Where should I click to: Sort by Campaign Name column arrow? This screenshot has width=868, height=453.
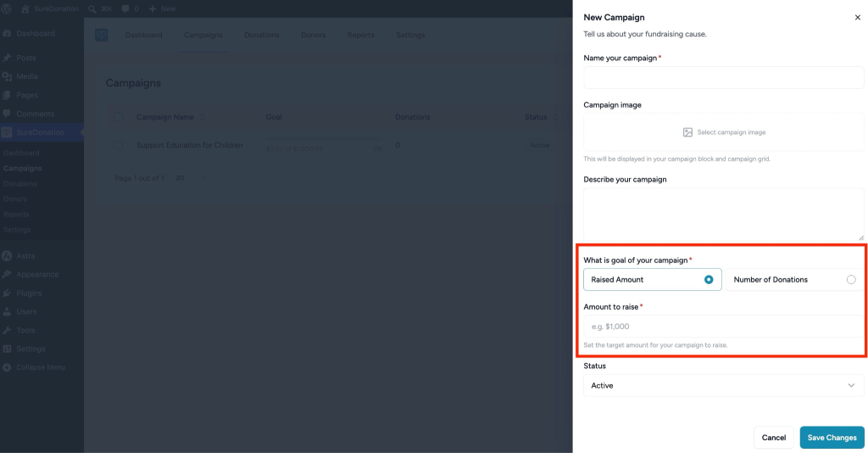point(203,117)
